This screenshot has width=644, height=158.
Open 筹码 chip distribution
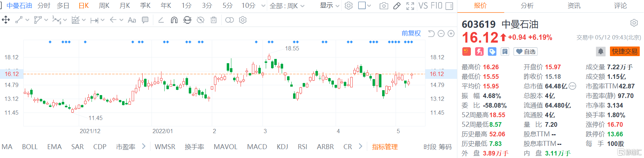coord(445,147)
